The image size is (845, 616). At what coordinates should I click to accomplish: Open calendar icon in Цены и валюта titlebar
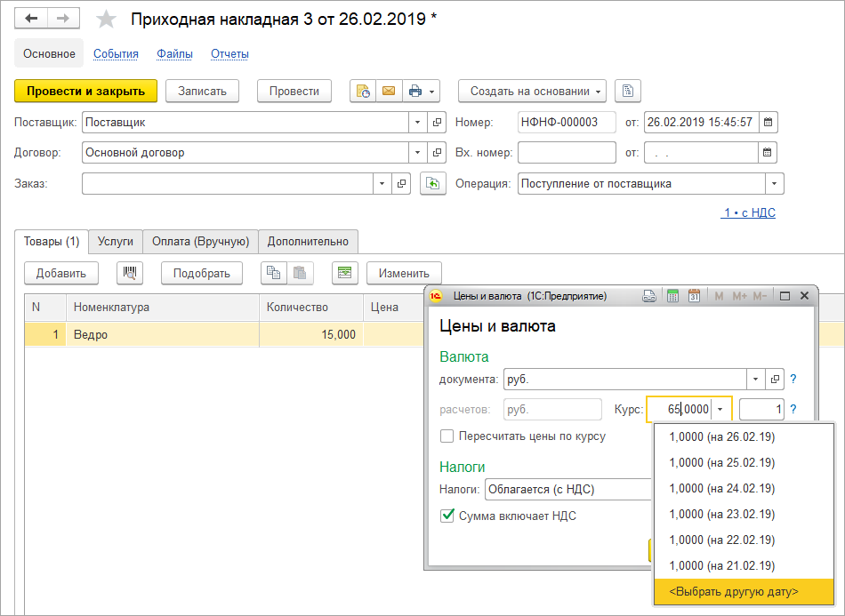pyautogui.click(x=694, y=296)
